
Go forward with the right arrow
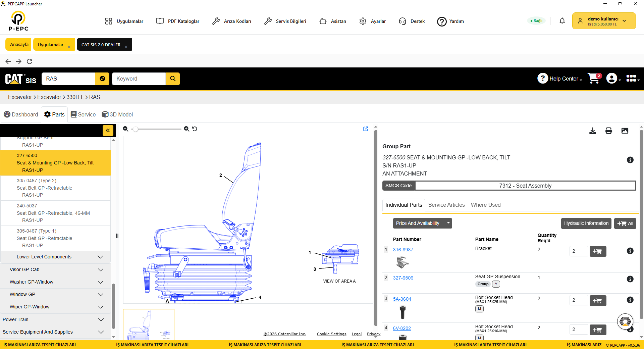point(19,61)
